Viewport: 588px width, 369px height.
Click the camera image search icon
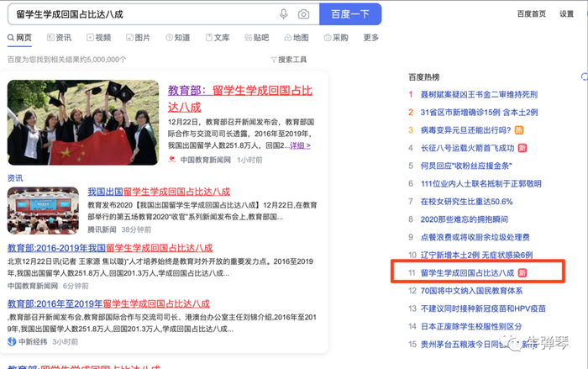pos(304,14)
